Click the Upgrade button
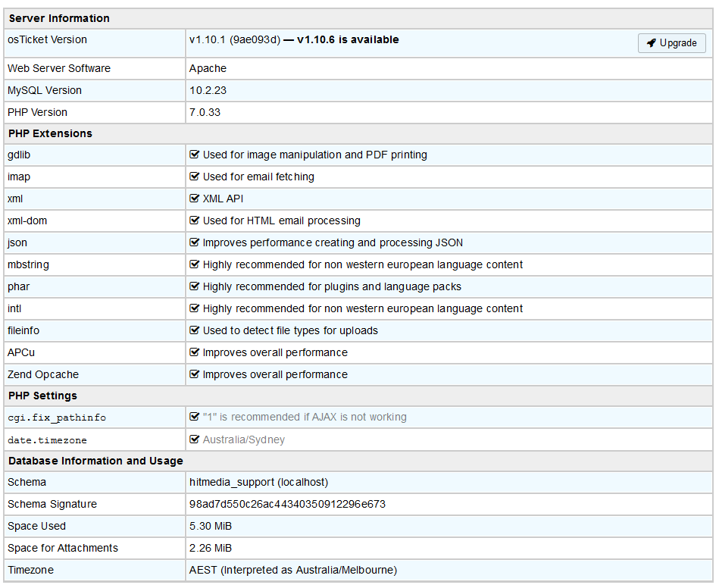Viewport: 719px width, 588px height. click(x=671, y=43)
